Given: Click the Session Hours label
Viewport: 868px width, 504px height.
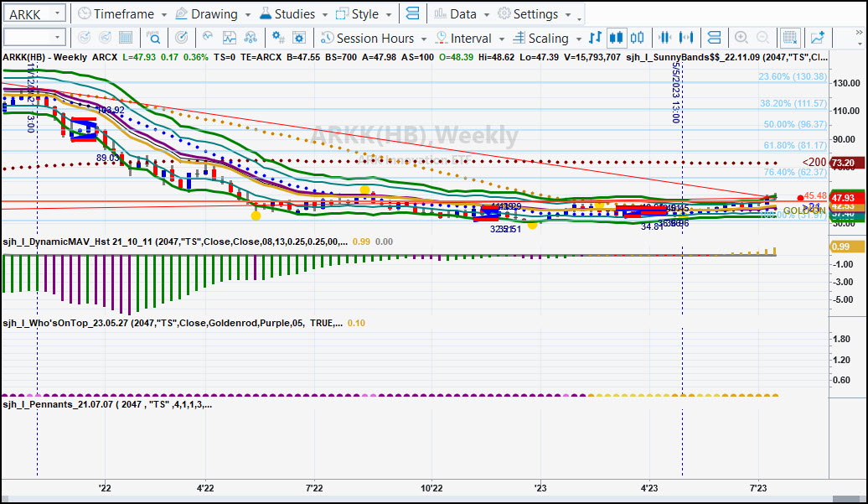Looking at the screenshot, I should tap(375, 39).
